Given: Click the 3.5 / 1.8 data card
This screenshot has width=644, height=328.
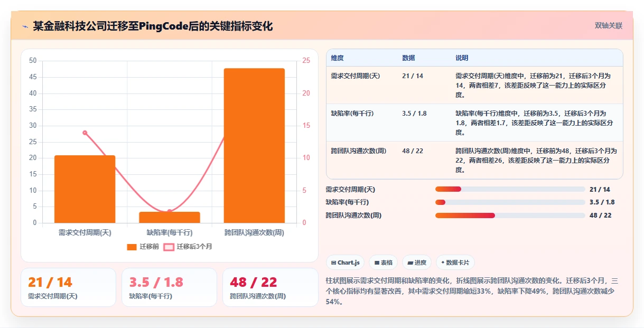Looking at the screenshot, I should click(x=169, y=287).
